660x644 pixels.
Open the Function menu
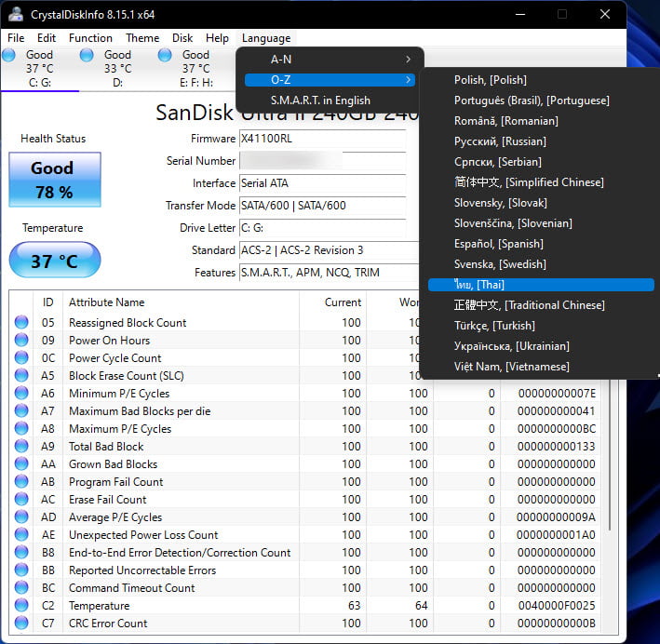click(x=90, y=38)
